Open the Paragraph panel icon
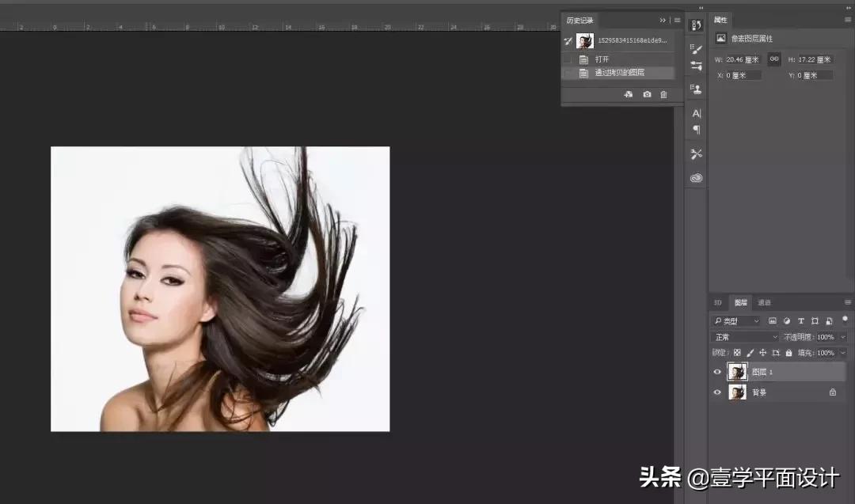Screen dimensions: 855x504 pyautogui.click(x=695, y=127)
